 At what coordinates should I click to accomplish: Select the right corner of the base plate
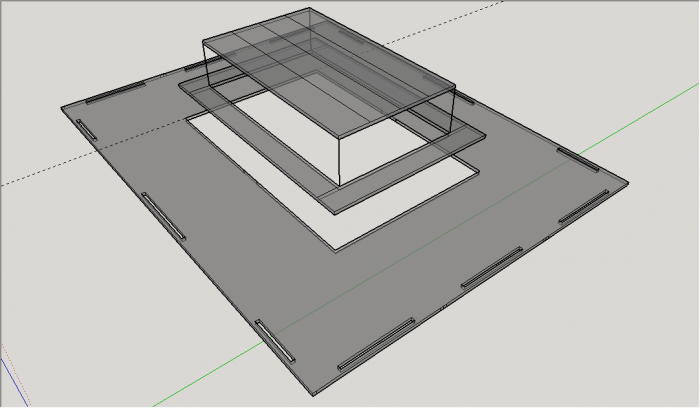[629, 183]
